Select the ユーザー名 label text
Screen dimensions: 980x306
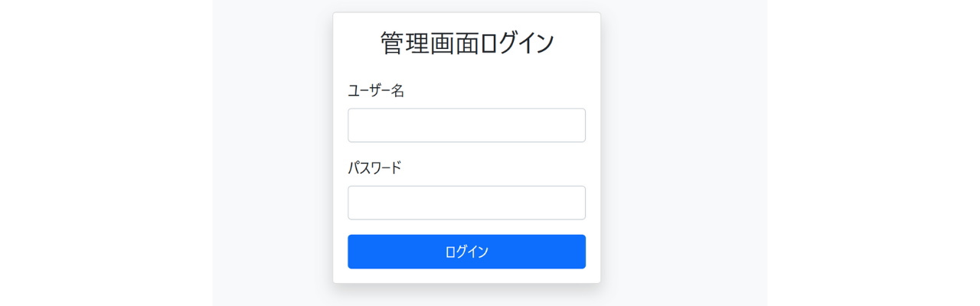376,91
